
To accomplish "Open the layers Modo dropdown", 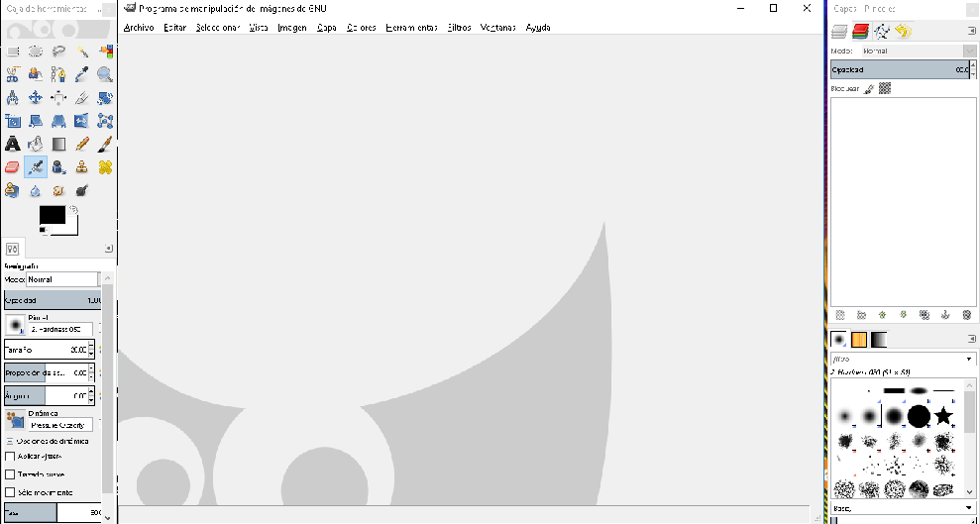I will coord(919,52).
